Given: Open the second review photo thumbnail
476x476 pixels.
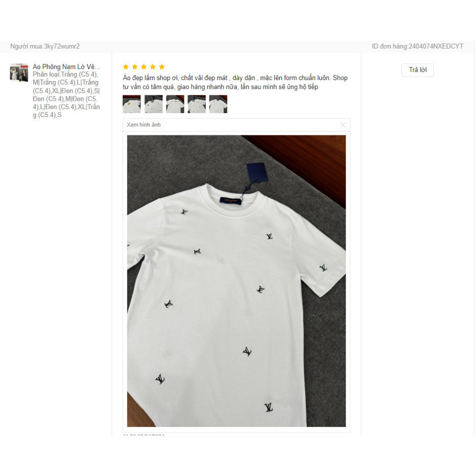Looking at the screenshot, I should pyautogui.click(x=153, y=104).
